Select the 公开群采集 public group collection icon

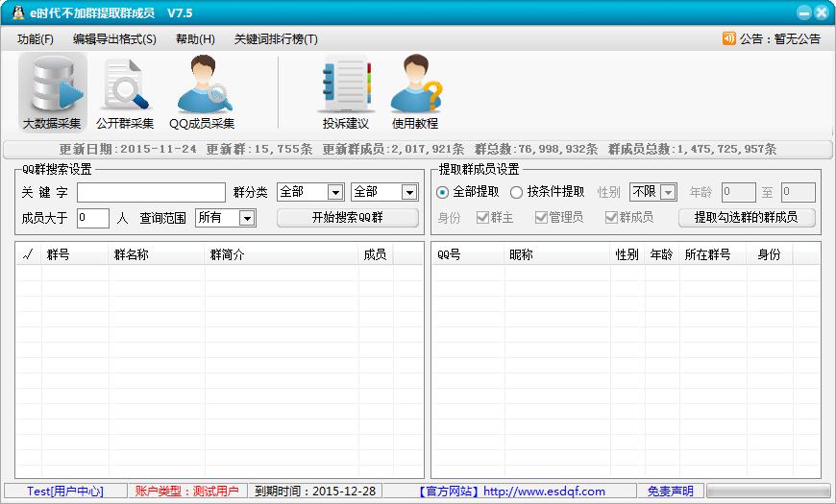(x=125, y=93)
